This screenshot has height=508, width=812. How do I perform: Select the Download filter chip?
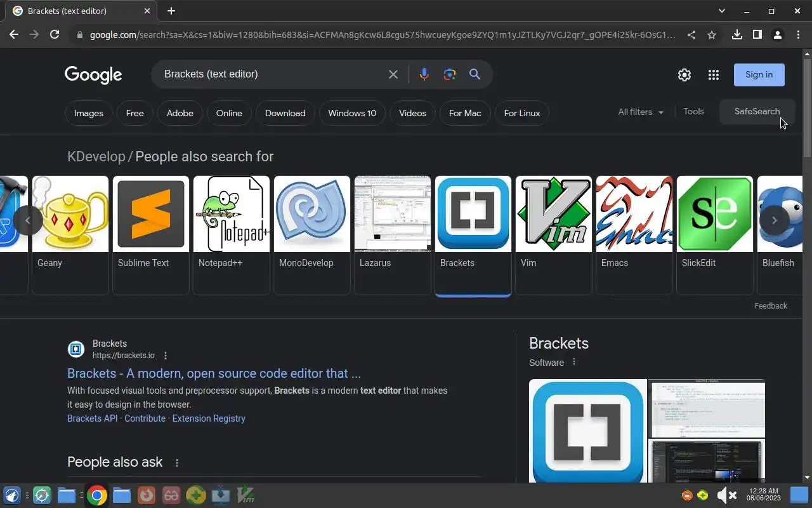pos(285,113)
